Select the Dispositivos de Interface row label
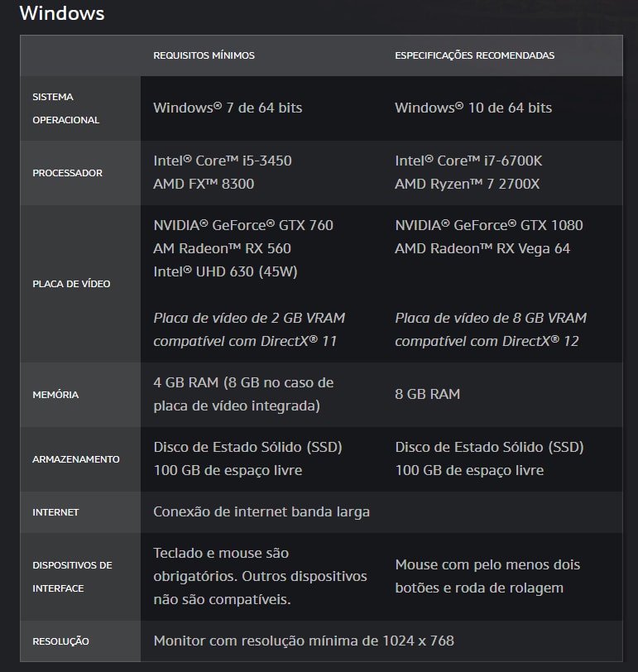This screenshot has width=638, height=672. [x=72, y=577]
